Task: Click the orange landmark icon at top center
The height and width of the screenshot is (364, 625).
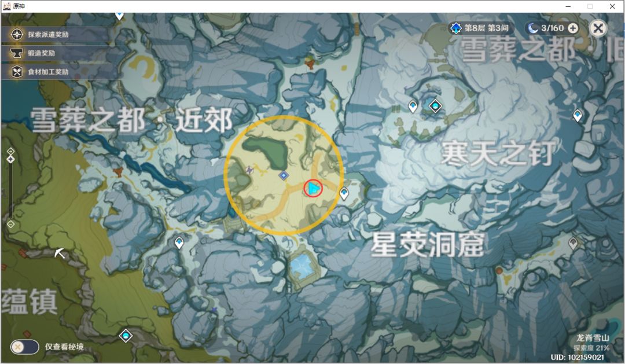Action: click(x=310, y=62)
